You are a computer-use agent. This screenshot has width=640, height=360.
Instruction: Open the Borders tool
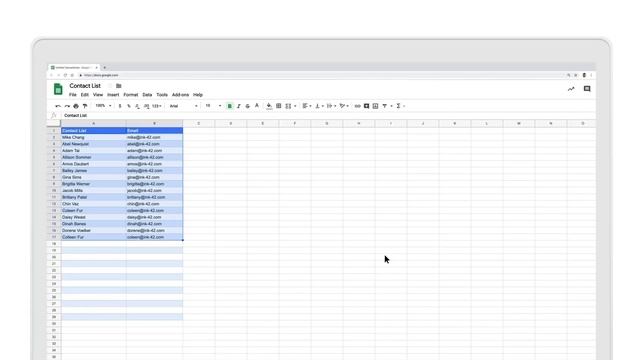click(279, 106)
